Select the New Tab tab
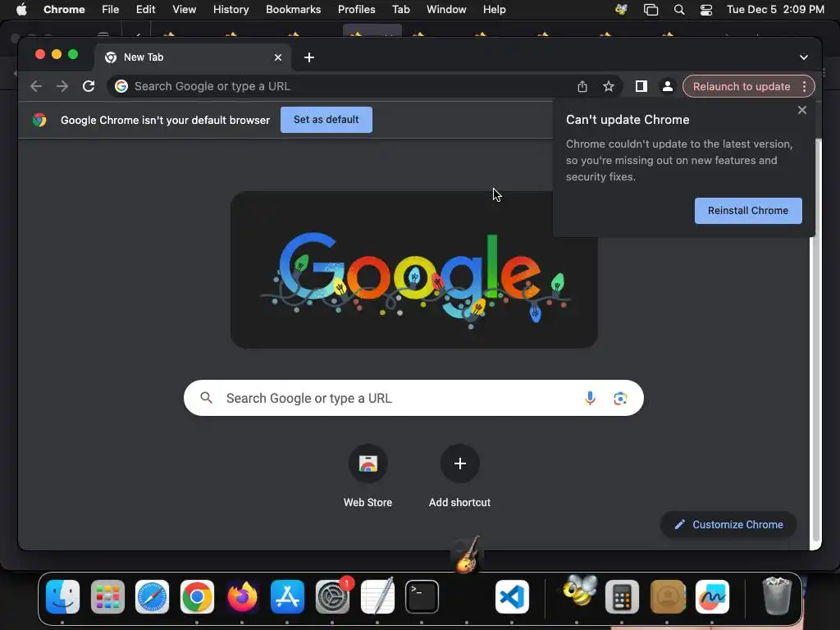 point(193,57)
